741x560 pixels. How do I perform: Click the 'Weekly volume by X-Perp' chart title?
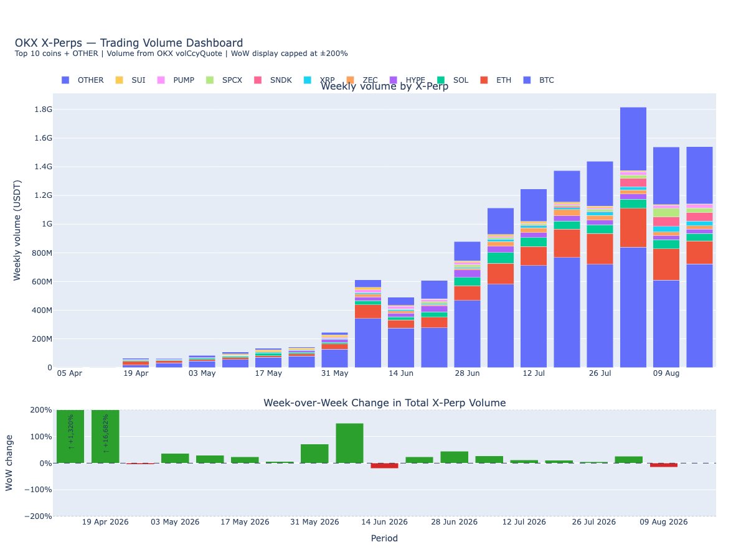384,86
